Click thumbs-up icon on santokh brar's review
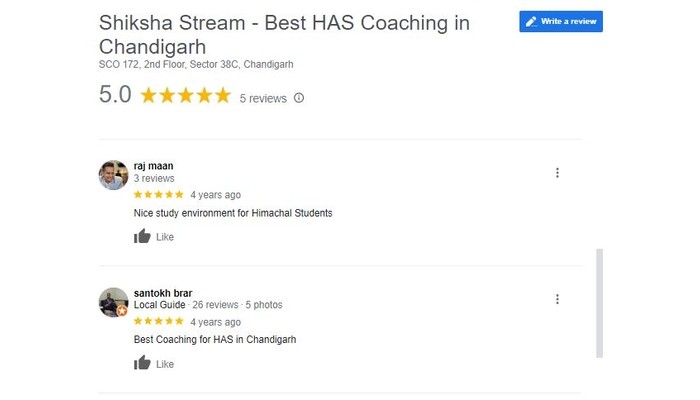The width and height of the screenshot is (700, 400). 142,363
